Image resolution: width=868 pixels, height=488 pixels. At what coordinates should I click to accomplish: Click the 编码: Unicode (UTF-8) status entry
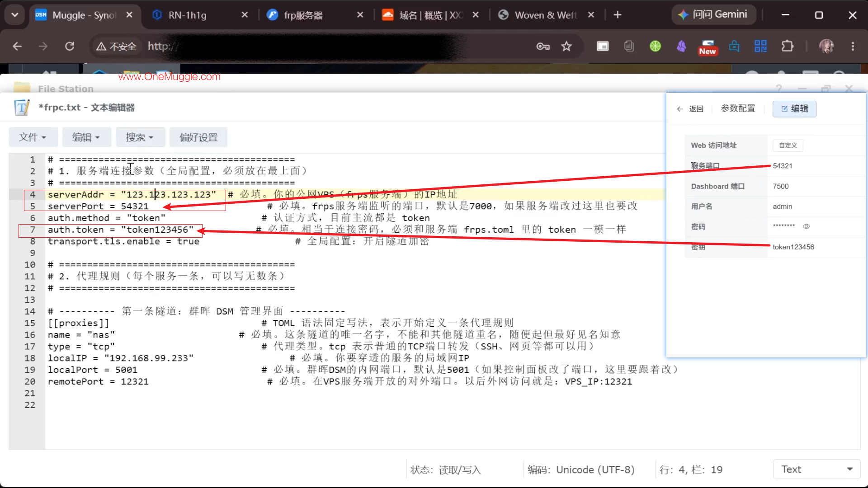click(581, 469)
